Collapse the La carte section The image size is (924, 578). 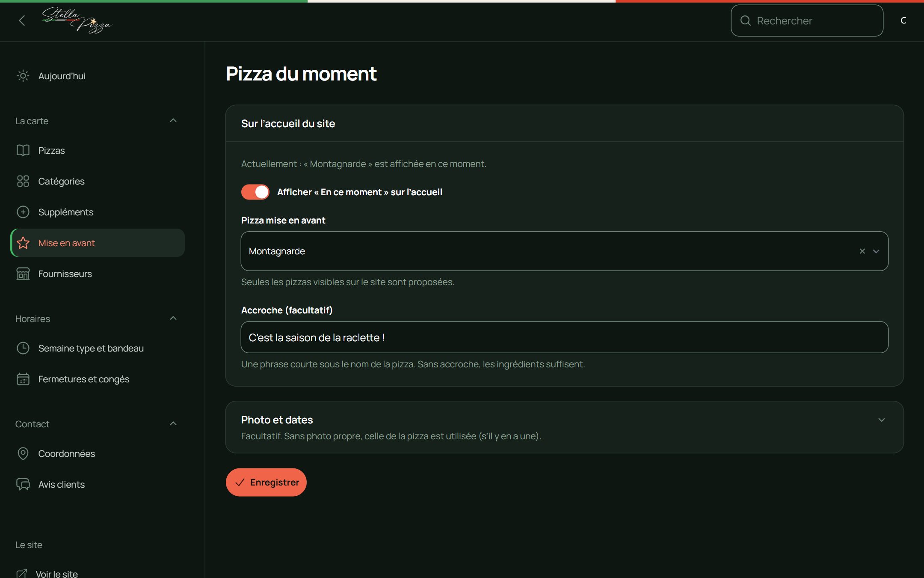pyautogui.click(x=173, y=121)
